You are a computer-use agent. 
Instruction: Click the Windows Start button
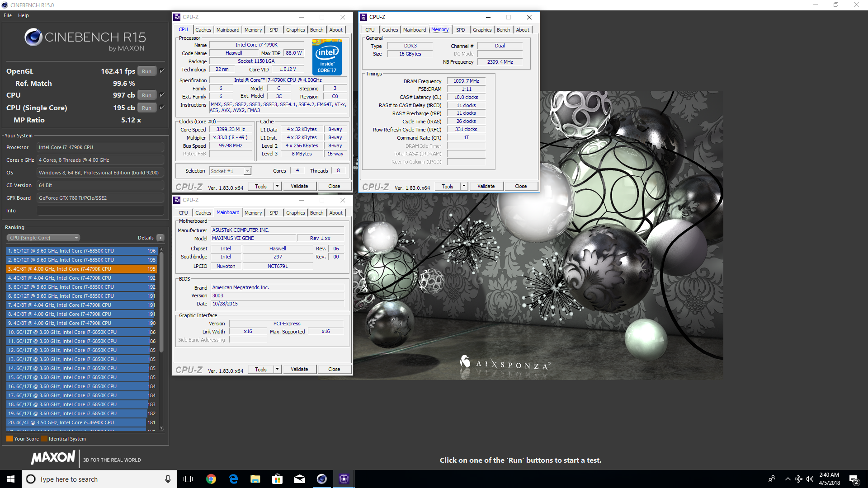(x=11, y=479)
